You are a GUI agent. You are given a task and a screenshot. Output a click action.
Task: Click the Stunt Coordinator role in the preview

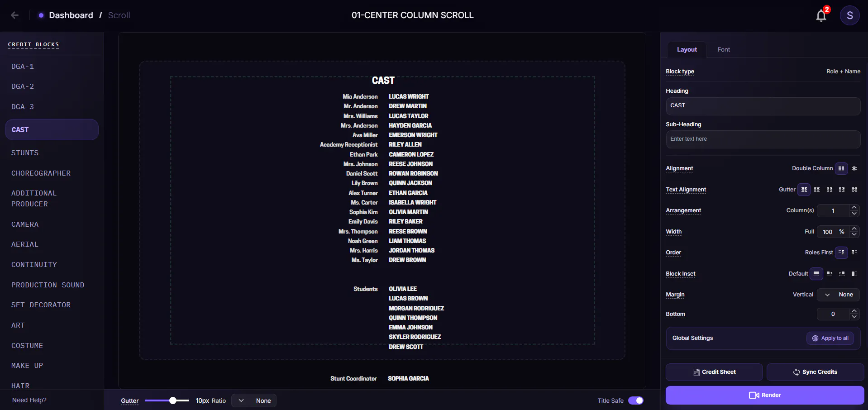point(353,379)
